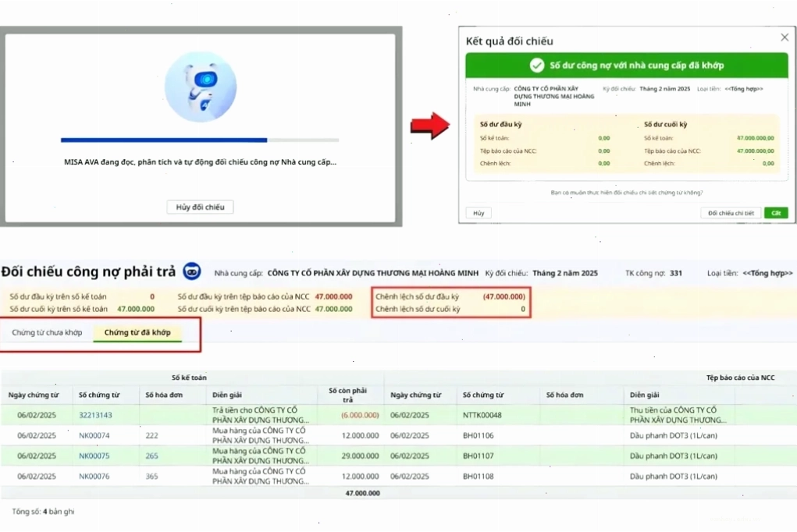
Task: Open Đối chiếu chi tiết detailed comparison
Action: tap(731, 213)
